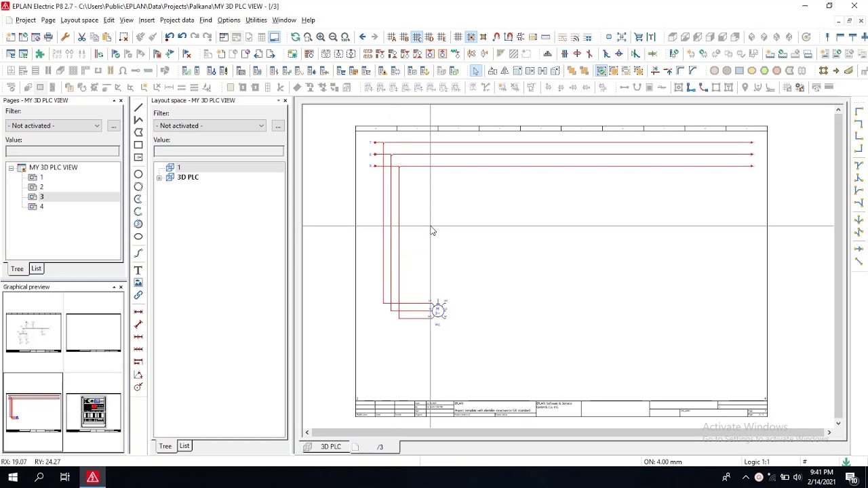Toggle grid D display
868x488 pixels.
[x=430, y=37]
